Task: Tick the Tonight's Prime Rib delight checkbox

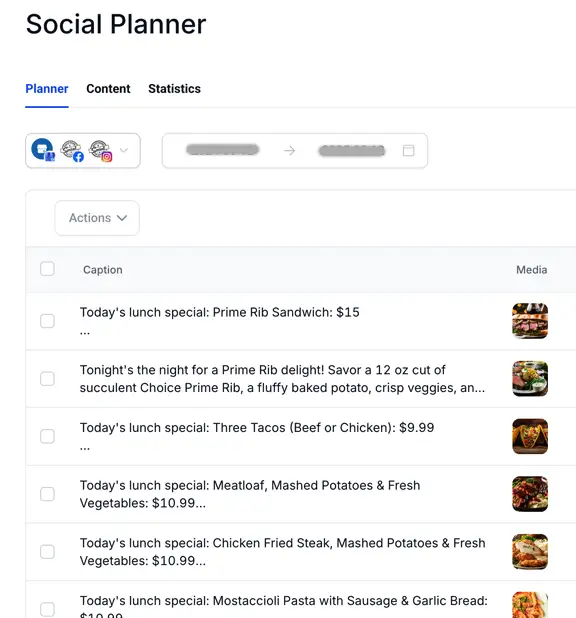Action: pos(47,379)
